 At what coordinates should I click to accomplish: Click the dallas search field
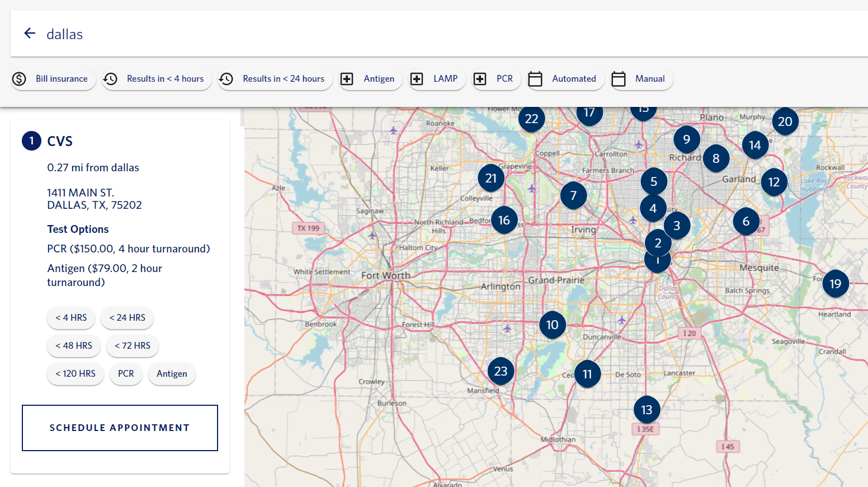(x=447, y=34)
